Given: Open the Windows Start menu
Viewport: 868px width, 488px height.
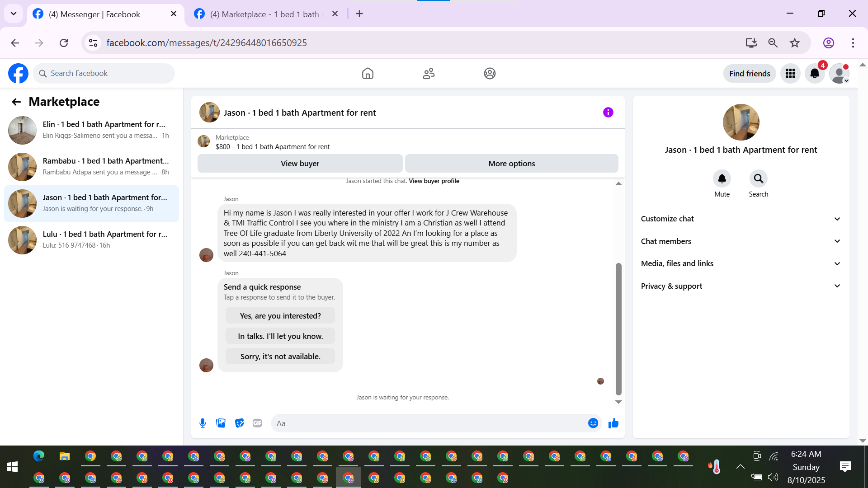Looking at the screenshot, I should (x=12, y=467).
